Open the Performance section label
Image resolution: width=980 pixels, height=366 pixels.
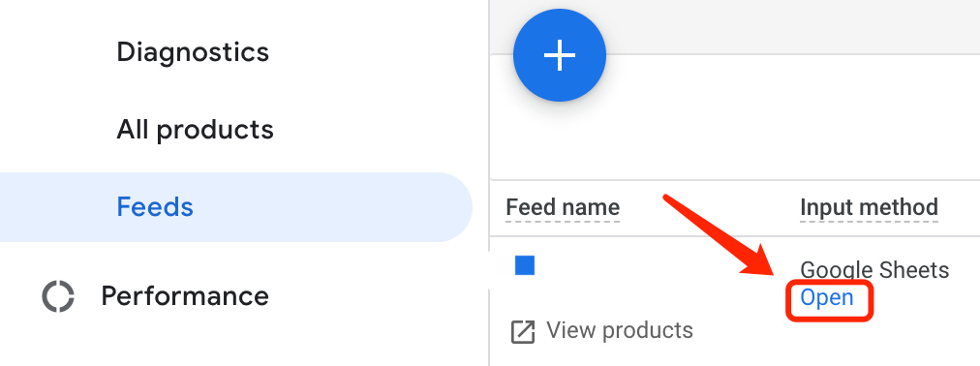(x=185, y=296)
